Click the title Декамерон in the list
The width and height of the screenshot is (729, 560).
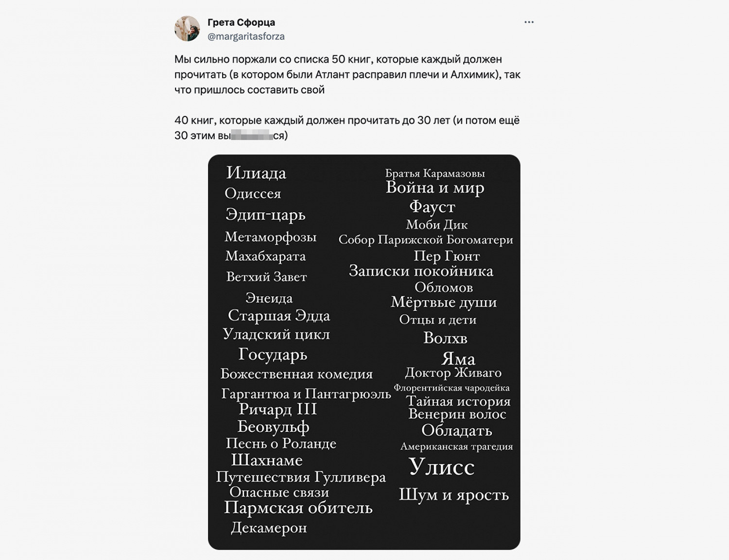pyautogui.click(x=269, y=527)
